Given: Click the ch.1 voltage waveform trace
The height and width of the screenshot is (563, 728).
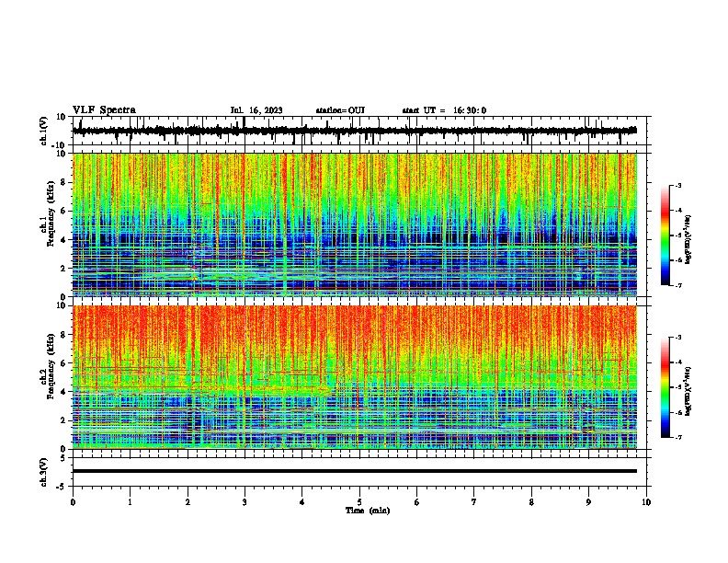Looking at the screenshot, I should coord(355,131).
